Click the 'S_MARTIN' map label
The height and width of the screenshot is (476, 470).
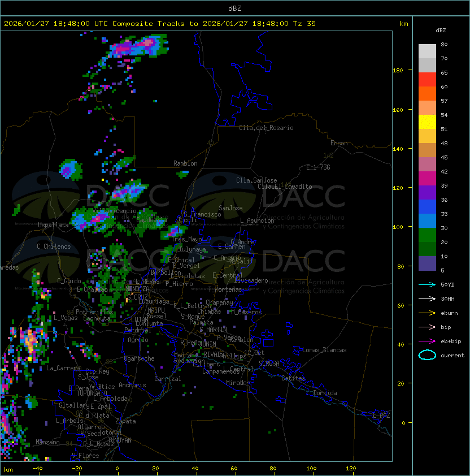[x=213, y=330]
